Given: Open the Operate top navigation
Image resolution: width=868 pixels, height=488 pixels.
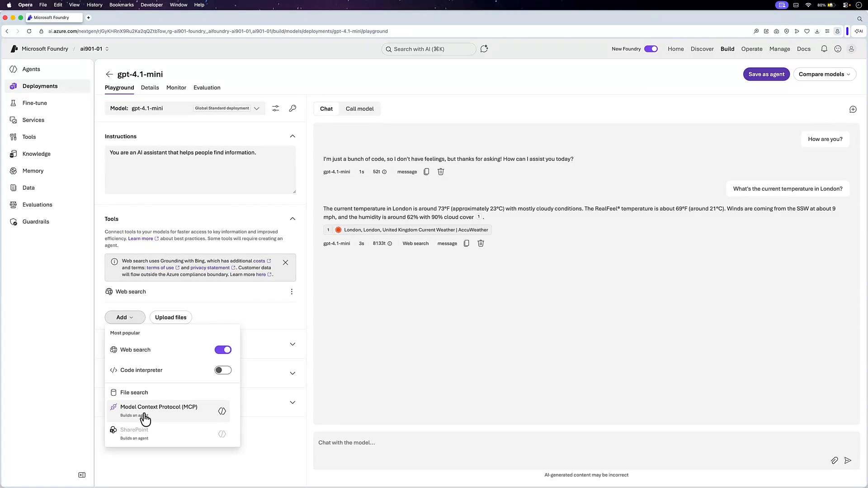Looking at the screenshot, I should click(752, 49).
